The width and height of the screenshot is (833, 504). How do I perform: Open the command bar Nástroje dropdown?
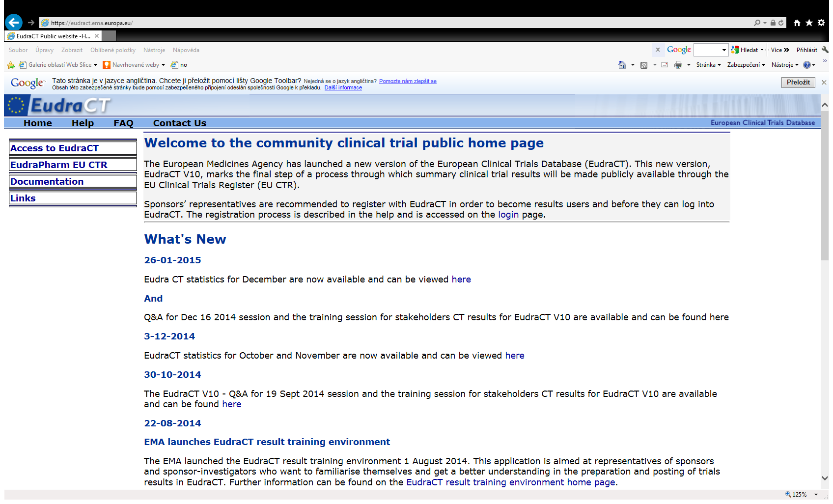click(785, 65)
